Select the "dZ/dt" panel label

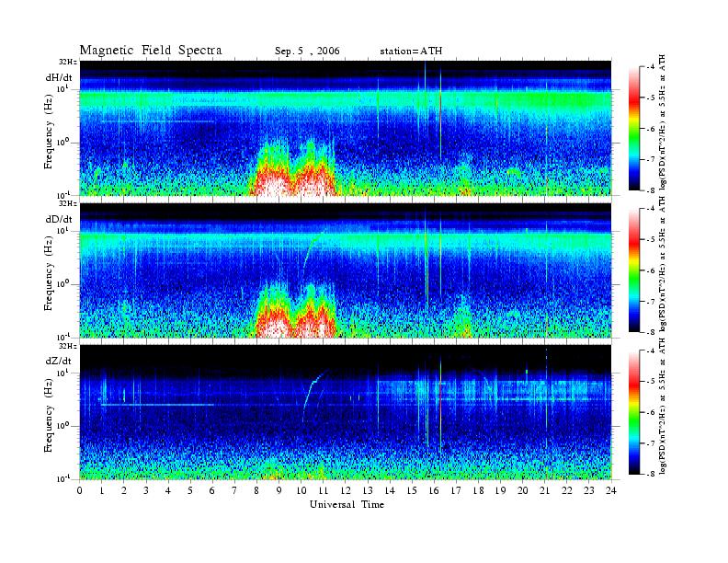(59, 361)
